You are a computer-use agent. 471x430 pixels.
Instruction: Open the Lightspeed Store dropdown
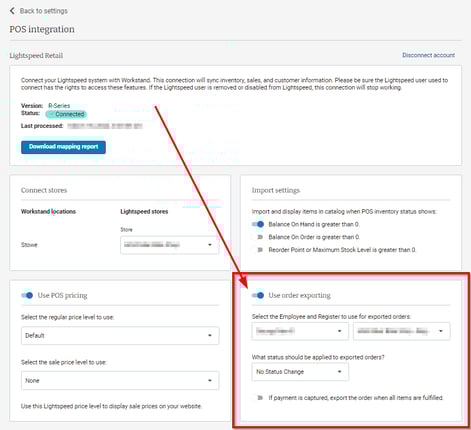tap(170, 245)
